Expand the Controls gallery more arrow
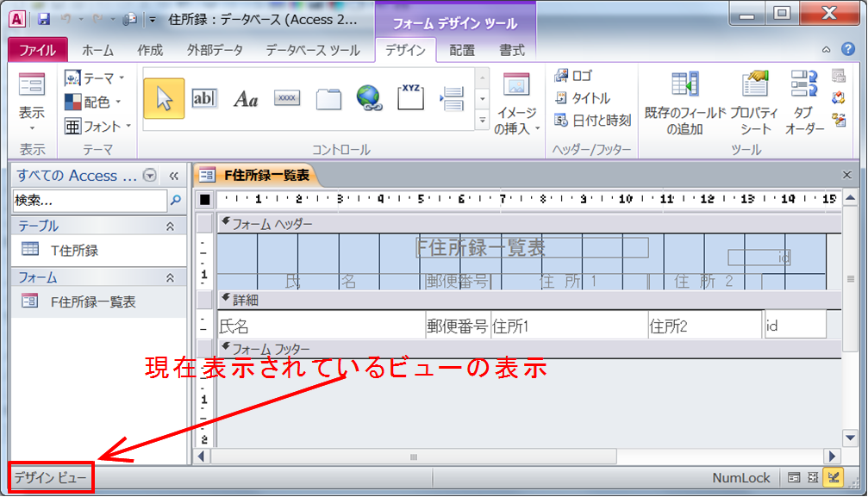The image size is (868, 497). coord(482,120)
